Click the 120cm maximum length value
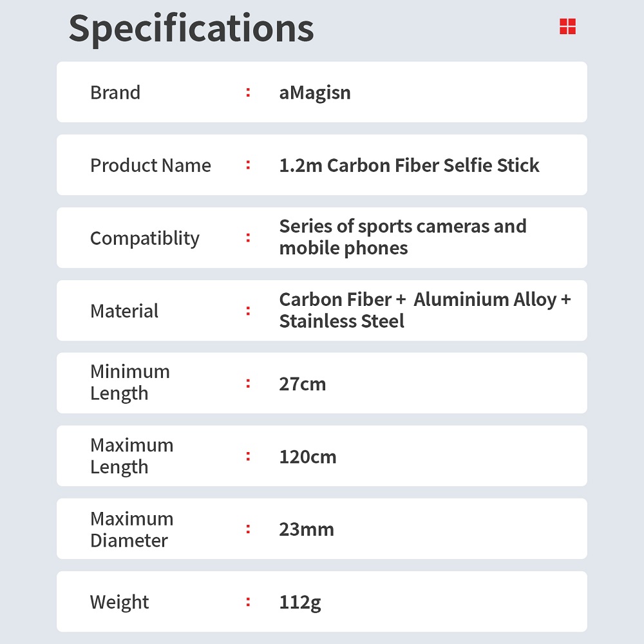The width and height of the screenshot is (644, 644). tap(308, 457)
